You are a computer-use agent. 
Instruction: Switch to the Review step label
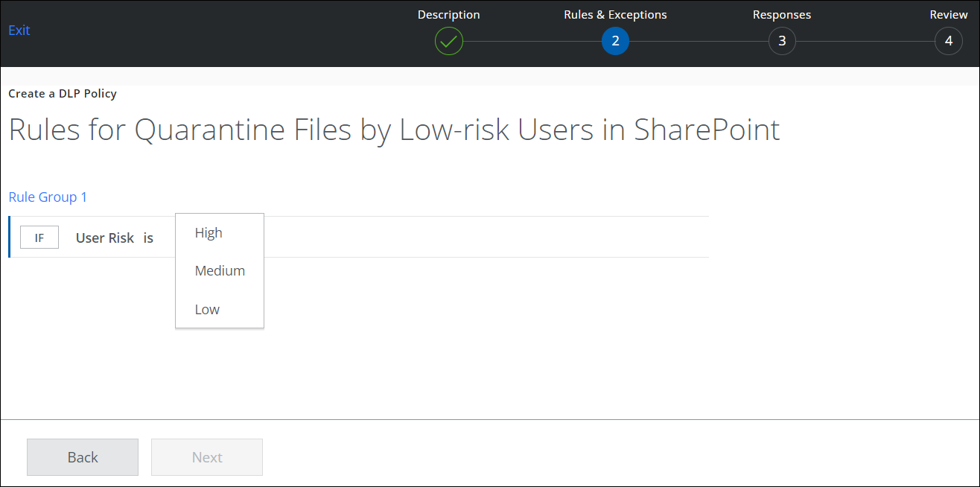948,15
